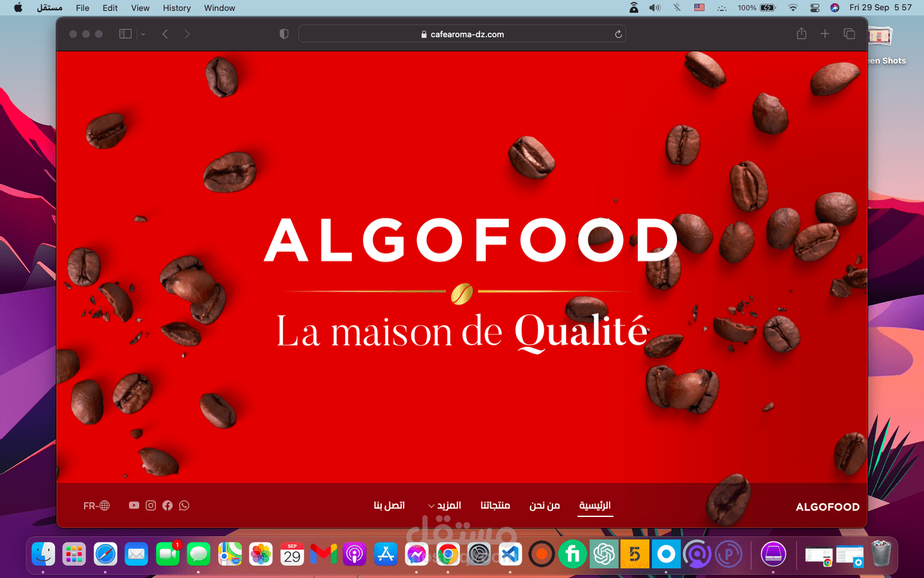This screenshot has width=924, height=578.
Task: Click the golden coffee bean emblem
Action: pyautogui.click(x=462, y=293)
